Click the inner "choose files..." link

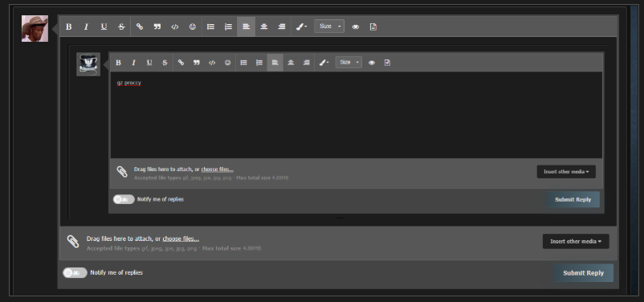click(x=218, y=169)
